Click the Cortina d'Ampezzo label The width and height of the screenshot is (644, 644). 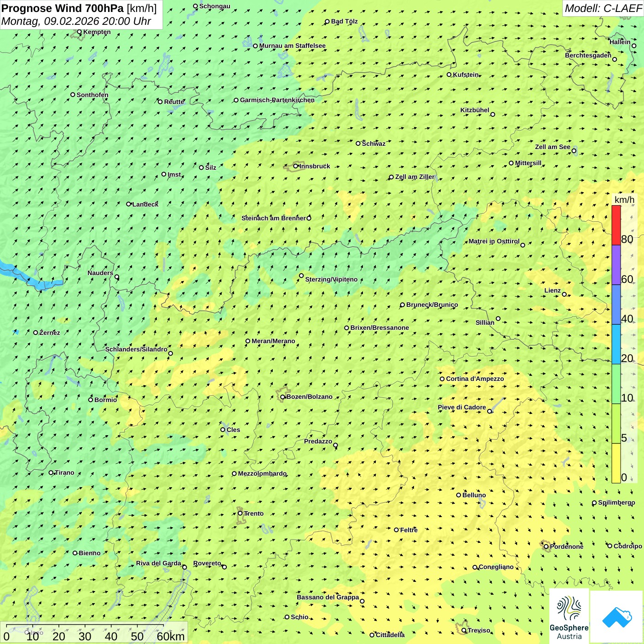pos(475,379)
